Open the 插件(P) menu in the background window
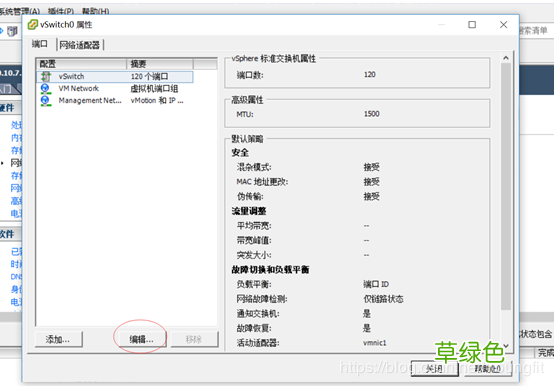554x386 pixels. [61, 11]
